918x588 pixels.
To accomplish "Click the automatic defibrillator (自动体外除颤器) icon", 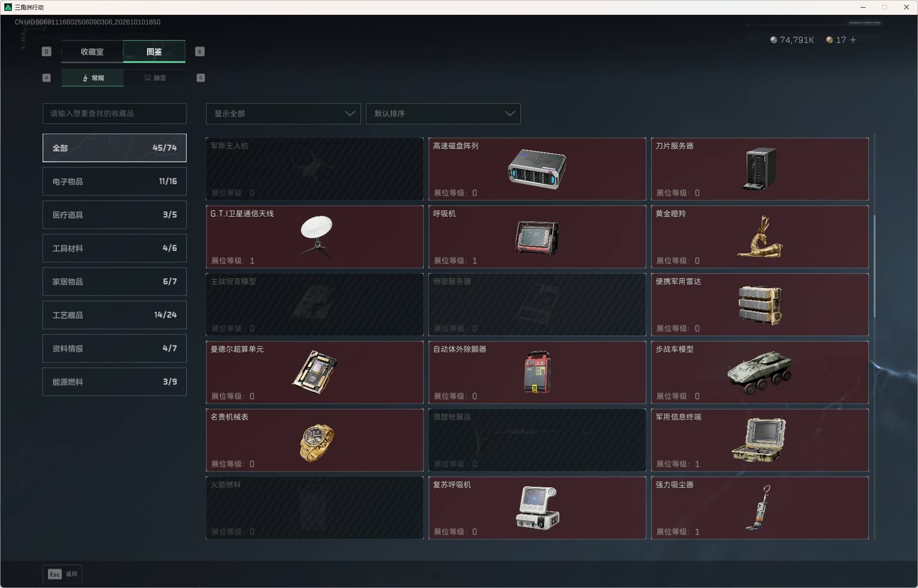I will point(537,372).
